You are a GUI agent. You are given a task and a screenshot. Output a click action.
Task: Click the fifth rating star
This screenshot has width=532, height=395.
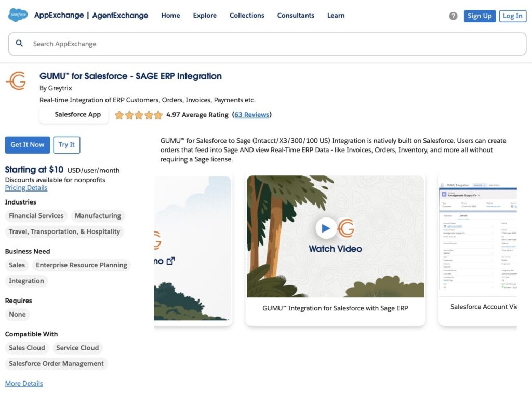[158, 115]
